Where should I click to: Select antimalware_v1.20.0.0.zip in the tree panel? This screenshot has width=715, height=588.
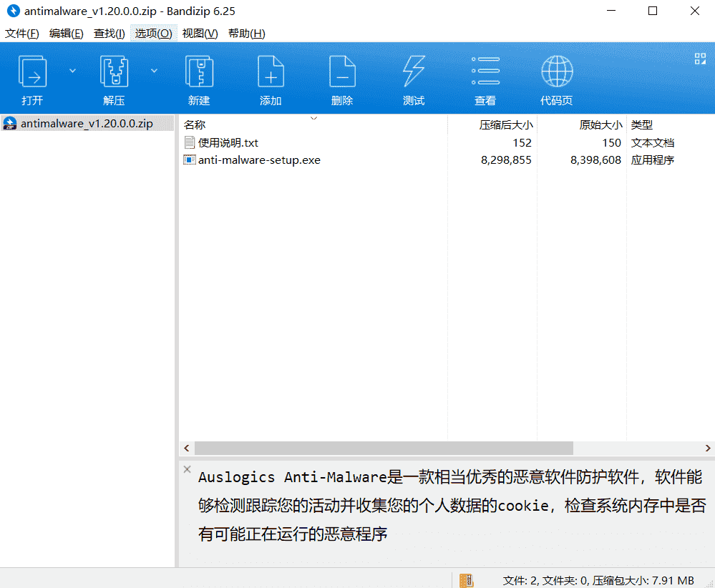coord(87,124)
